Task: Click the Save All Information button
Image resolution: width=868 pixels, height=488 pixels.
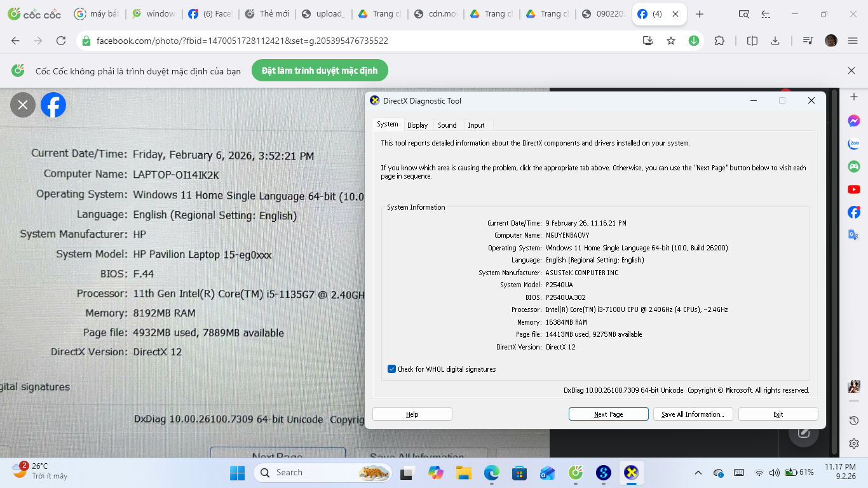Action: (x=693, y=414)
